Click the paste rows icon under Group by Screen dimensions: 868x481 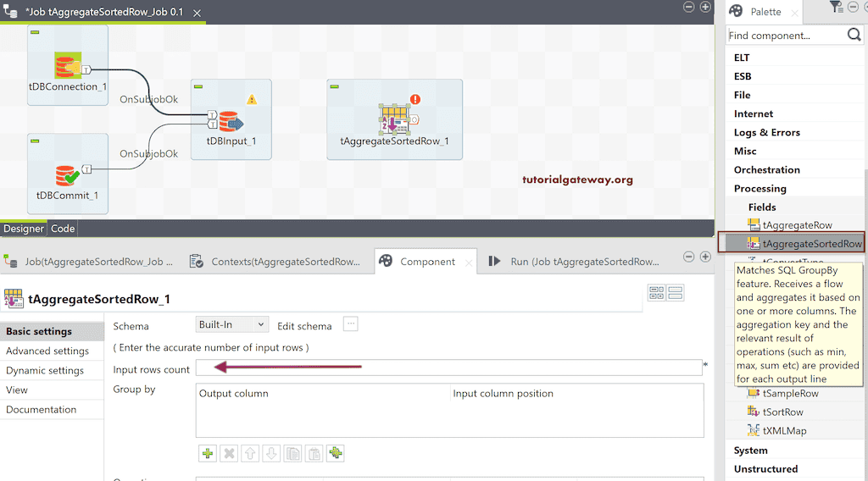pyautogui.click(x=314, y=453)
